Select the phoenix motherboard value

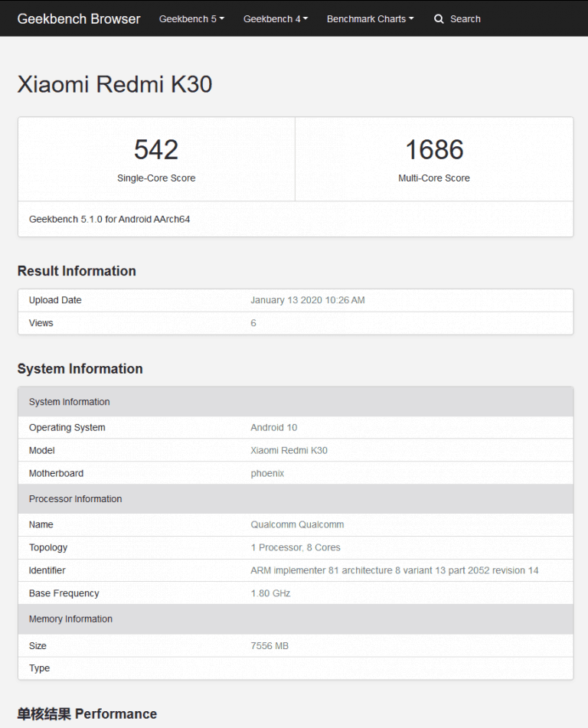[267, 474]
